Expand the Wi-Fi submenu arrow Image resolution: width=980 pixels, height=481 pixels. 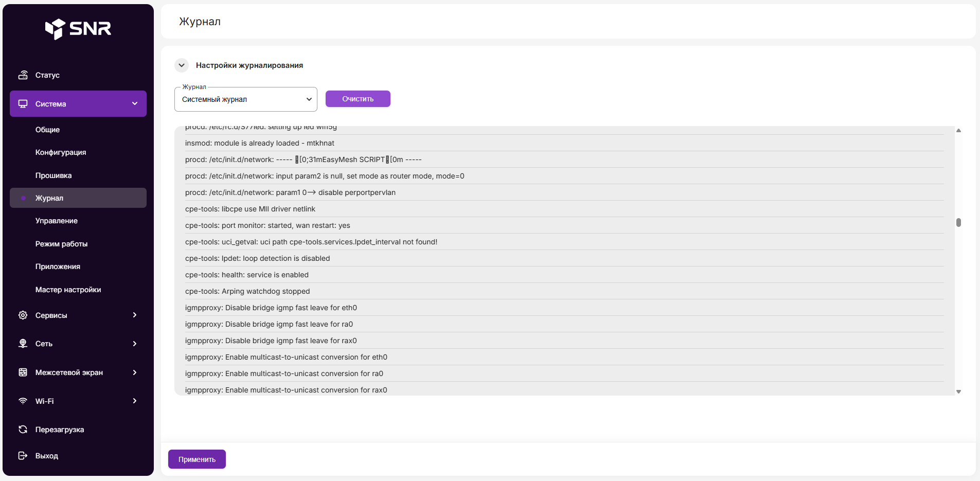pos(135,401)
